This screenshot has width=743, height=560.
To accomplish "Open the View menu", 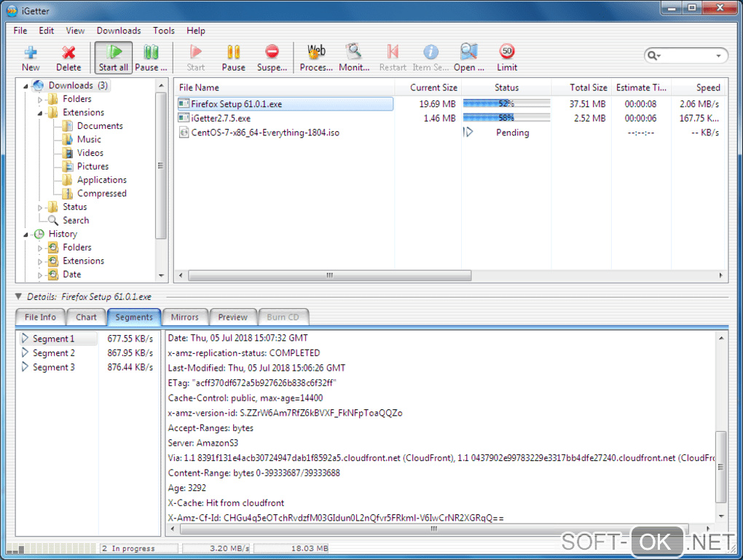I will tap(75, 31).
